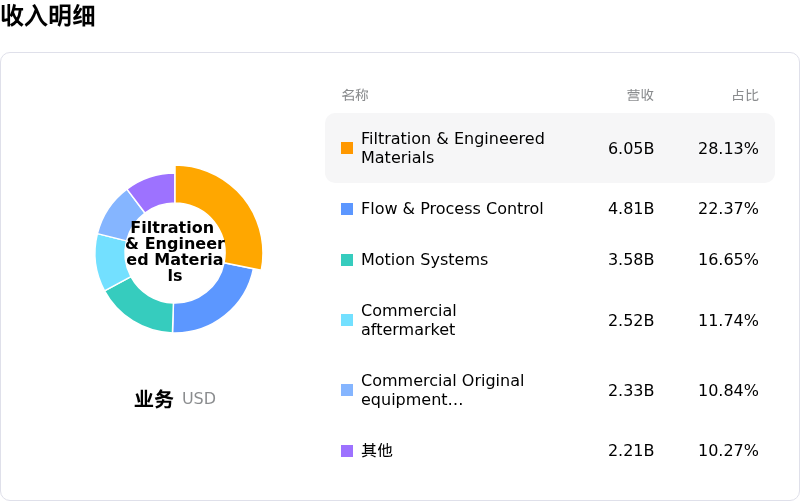The height and width of the screenshot is (501, 800).
Task: Click the 2.21B revenue value
Action: point(631,450)
